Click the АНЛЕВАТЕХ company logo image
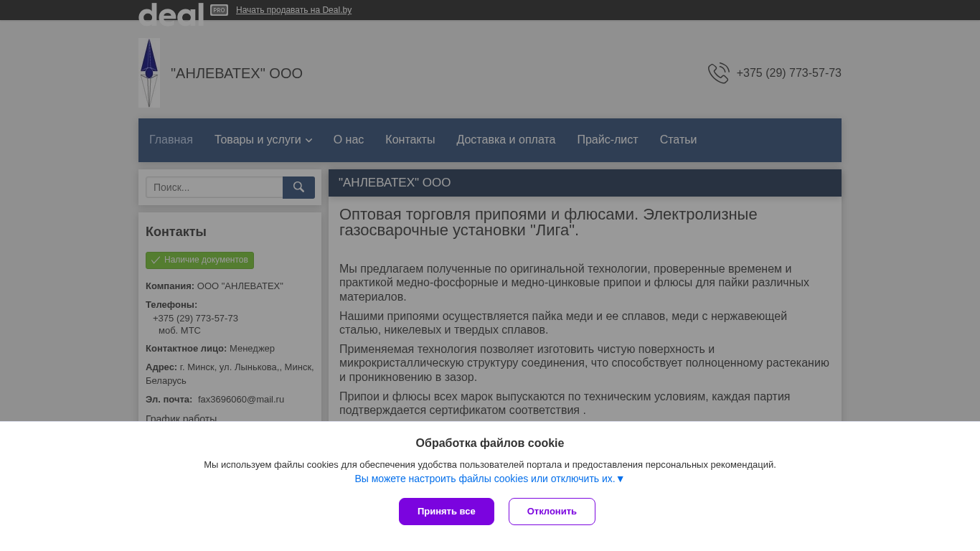The image size is (980, 551). click(x=149, y=72)
